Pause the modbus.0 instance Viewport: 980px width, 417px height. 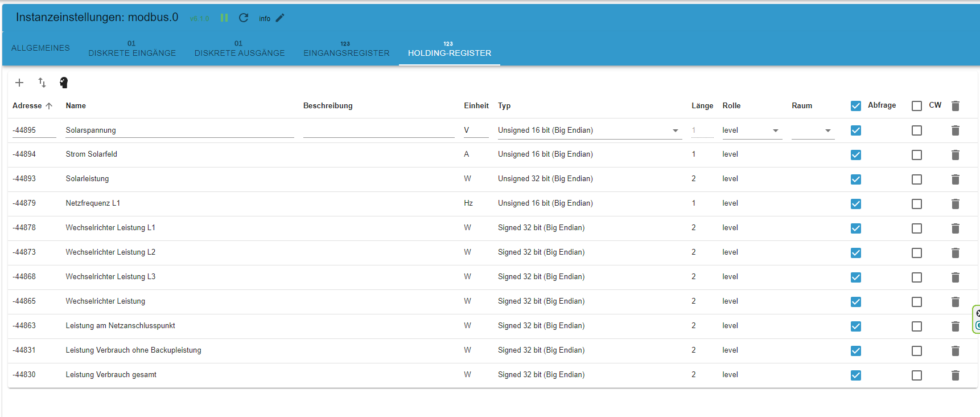[x=224, y=18]
